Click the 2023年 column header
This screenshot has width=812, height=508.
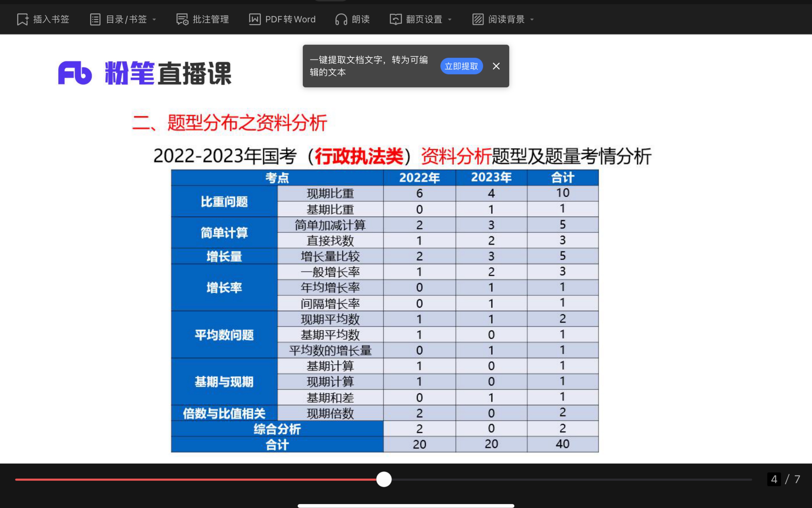pos(491,177)
